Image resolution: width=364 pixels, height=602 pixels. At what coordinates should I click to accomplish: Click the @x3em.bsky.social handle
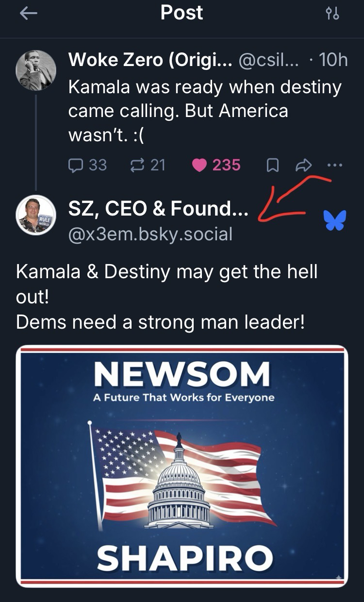point(150,234)
